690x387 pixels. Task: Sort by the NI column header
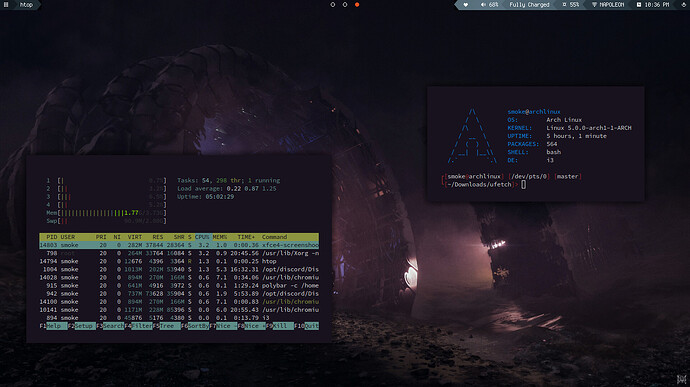pyautogui.click(x=117, y=237)
